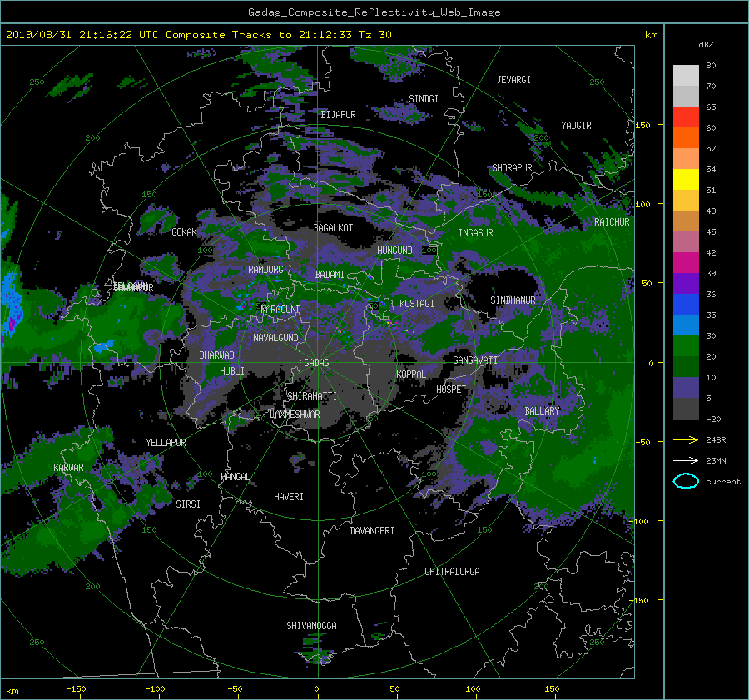Image resolution: width=749 pixels, height=700 pixels.
Task: Click the Gadag_Composite_Reflectivity_Web_Image title
Action: [374, 12]
